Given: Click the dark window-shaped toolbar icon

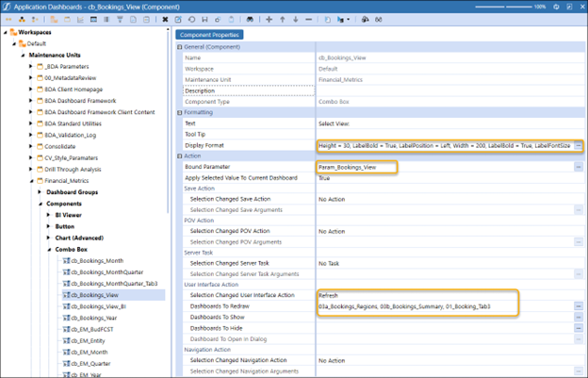Looking at the screenshot, I should coord(93,20).
